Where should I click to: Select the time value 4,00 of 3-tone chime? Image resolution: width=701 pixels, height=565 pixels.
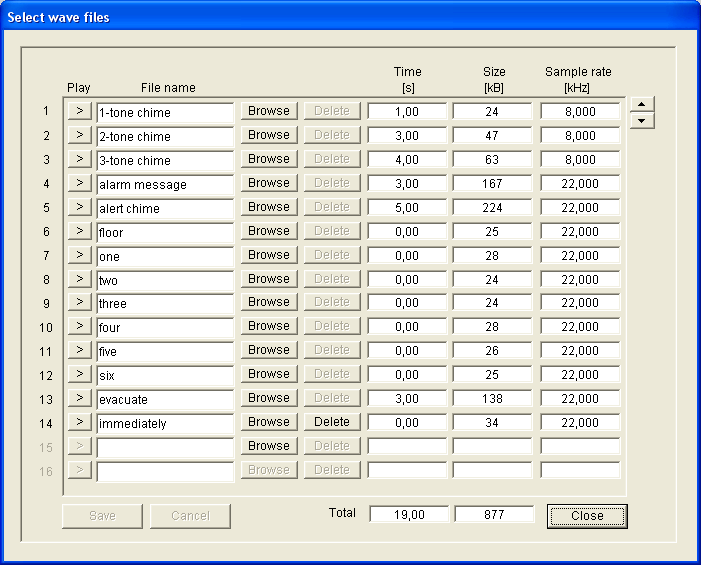tap(407, 160)
